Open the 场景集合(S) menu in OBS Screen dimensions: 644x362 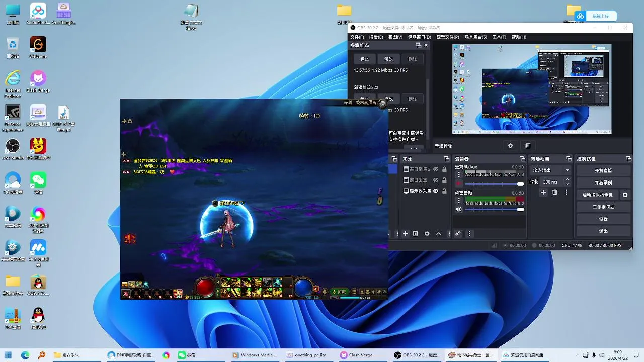click(475, 37)
